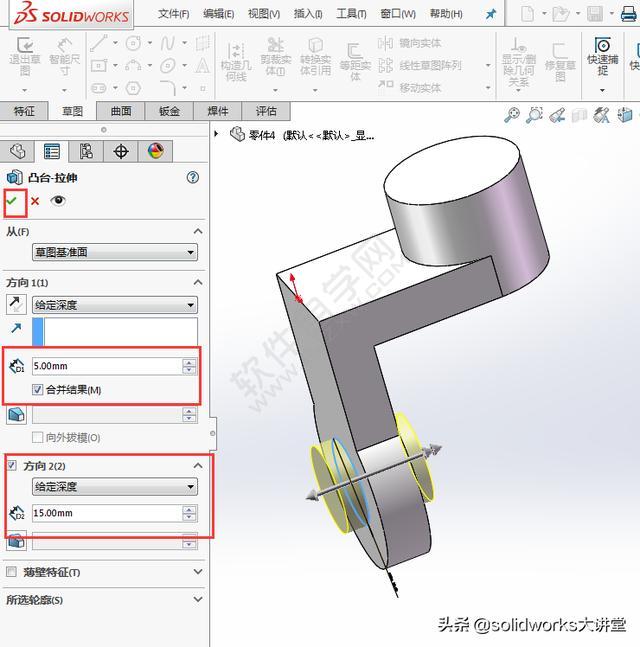Open the 视图(V) menu
Image resolution: width=640 pixels, height=647 pixels.
tap(264, 14)
